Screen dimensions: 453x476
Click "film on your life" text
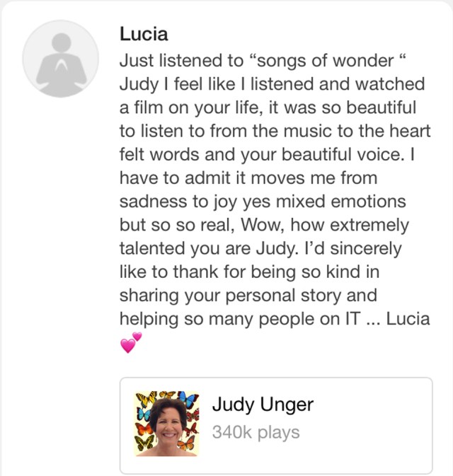[192, 108]
